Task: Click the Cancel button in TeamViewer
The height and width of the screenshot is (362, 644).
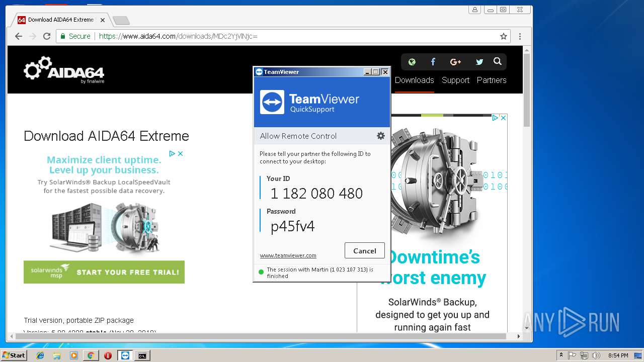Action: [365, 251]
